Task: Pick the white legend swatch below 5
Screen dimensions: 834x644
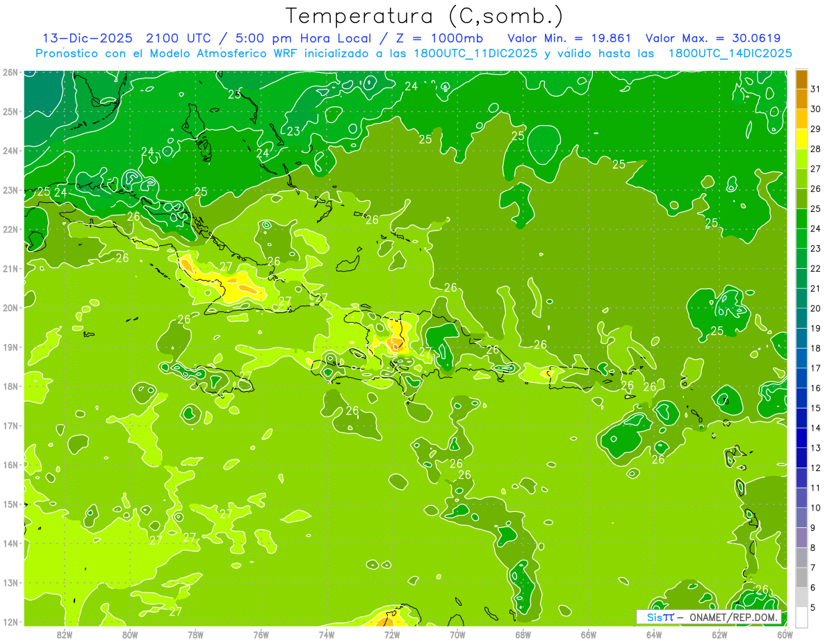Action: tap(801, 617)
